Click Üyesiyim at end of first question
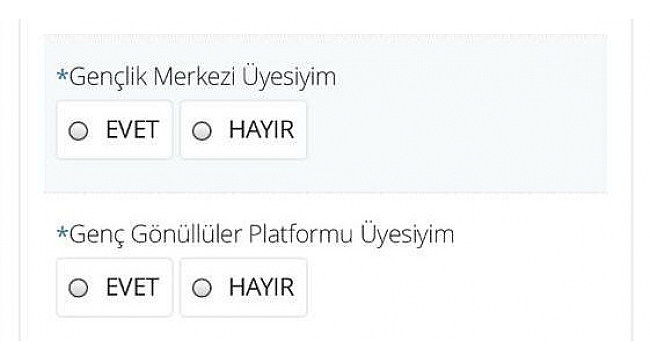This screenshot has width=650, height=360. click(x=289, y=77)
